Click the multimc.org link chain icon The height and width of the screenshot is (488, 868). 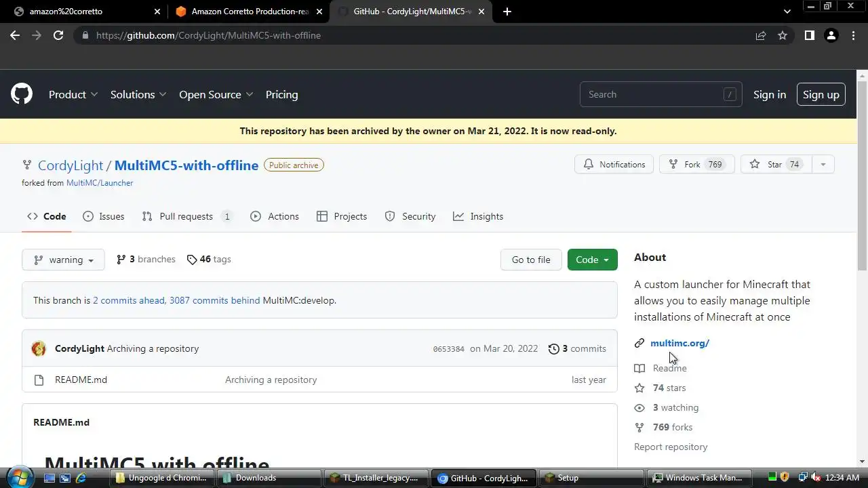[639, 343]
